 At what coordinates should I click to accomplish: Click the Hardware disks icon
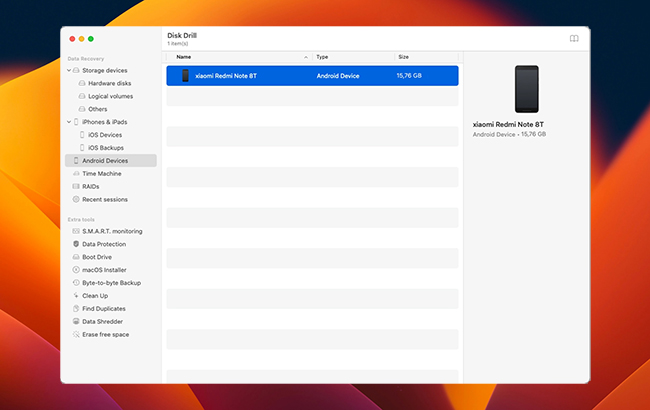(82, 83)
